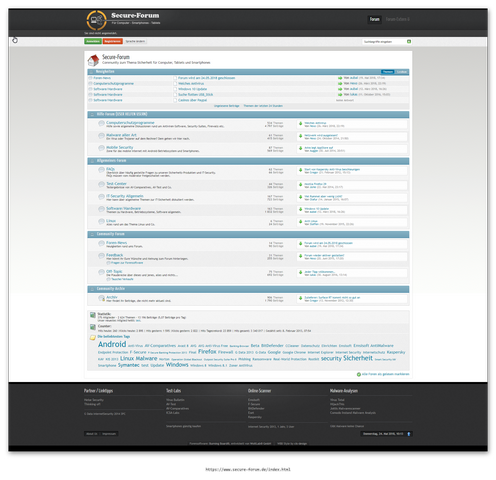Click green go-to-post arrow on 'Windows 10 Update' news row
This screenshot has width=496, height=480.
pyautogui.click(x=340, y=89)
